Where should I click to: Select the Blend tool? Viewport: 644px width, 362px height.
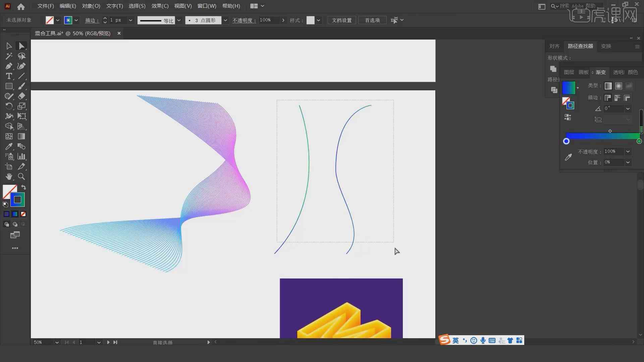pos(21,146)
